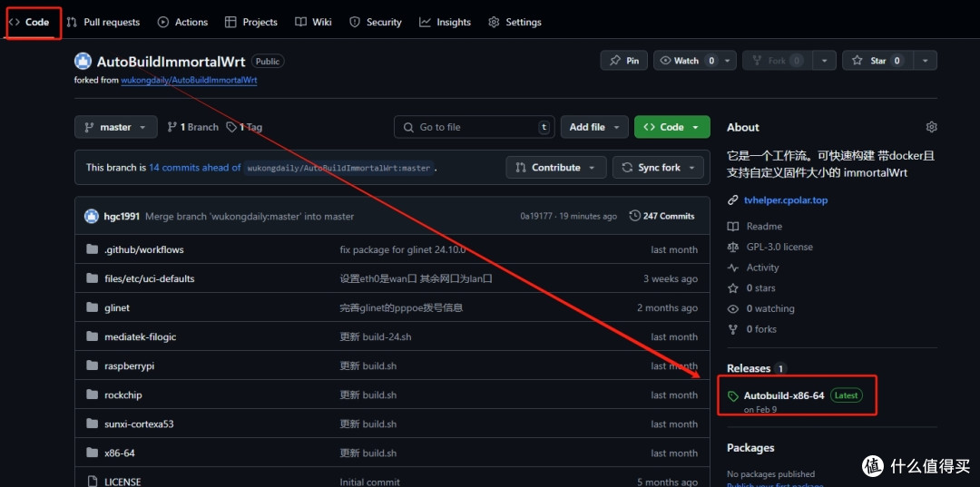Open the rockchip folder
Viewport: 980px width, 487px height.
click(x=123, y=394)
